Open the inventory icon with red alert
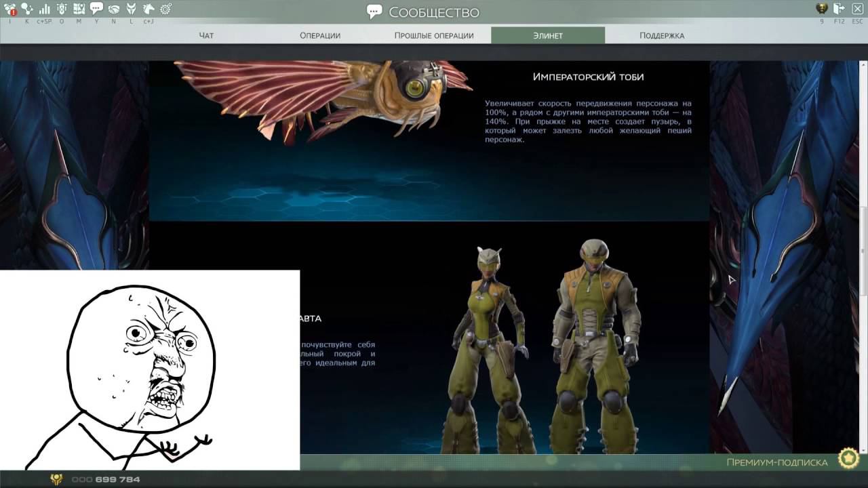Viewport: 868px width, 488px height. (x=9, y=9)
